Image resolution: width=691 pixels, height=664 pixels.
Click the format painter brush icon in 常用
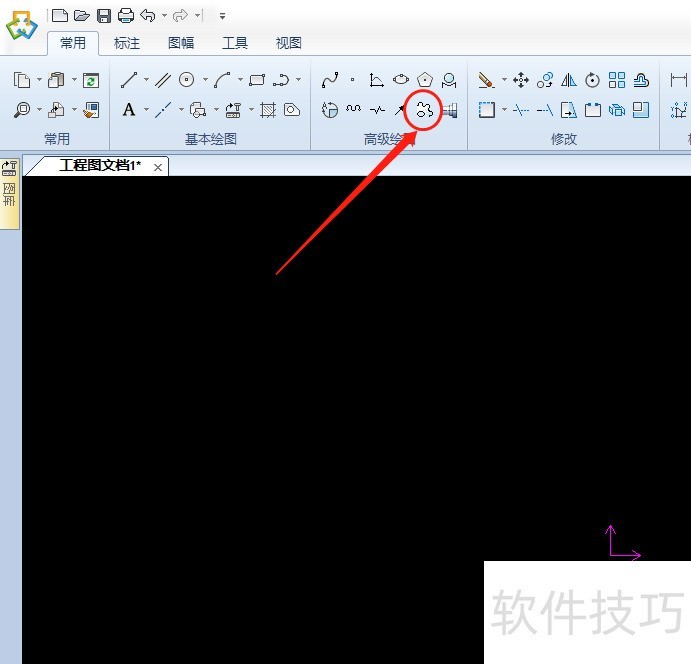(x=91, y=110)
